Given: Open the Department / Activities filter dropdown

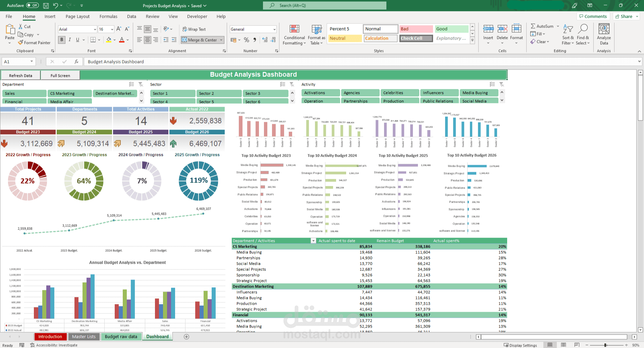Looking at the screenshot, I should [x=313, y=241].
